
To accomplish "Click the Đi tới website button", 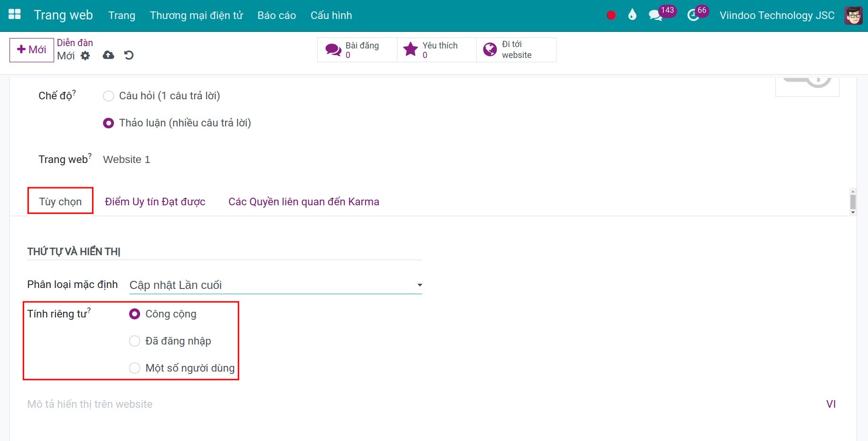I will click(x=516, y=50).
